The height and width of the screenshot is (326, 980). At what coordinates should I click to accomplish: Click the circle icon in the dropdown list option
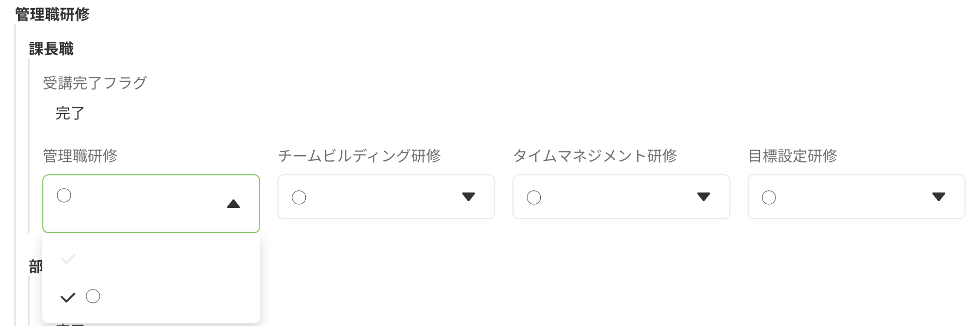93,297
